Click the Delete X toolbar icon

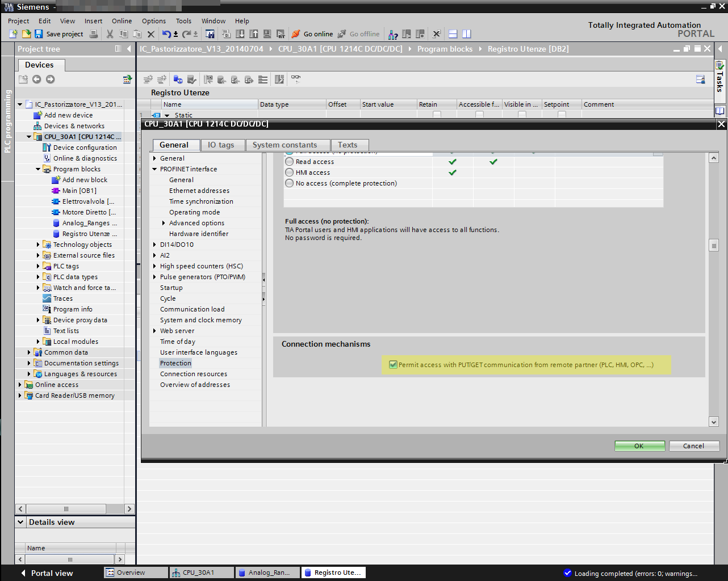pos(151,34)
